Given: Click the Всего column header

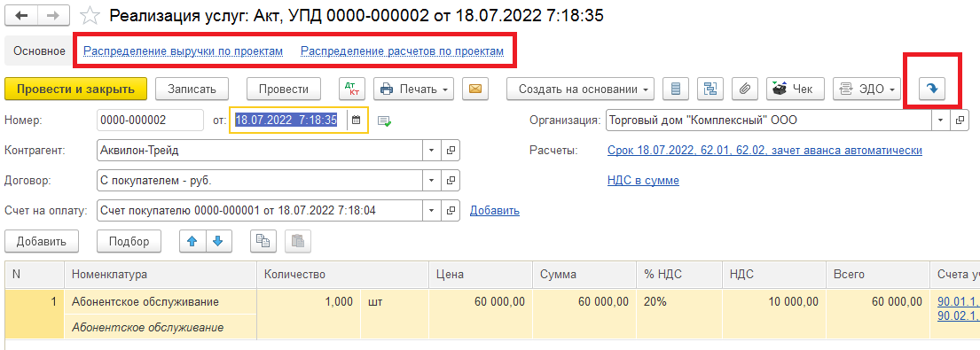Looking at the screenshot, I should coord(877,275).
